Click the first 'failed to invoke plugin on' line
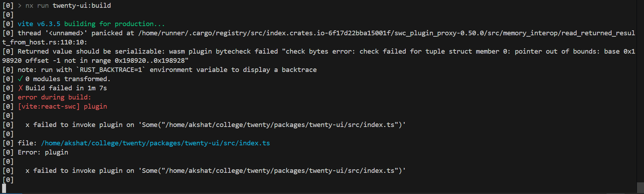Screen dimensions: 644x194 click(x=215, y=125)
